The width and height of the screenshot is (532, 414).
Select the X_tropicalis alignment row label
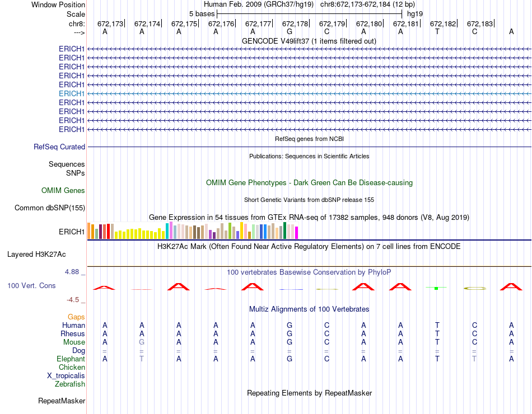pos(66,376)
